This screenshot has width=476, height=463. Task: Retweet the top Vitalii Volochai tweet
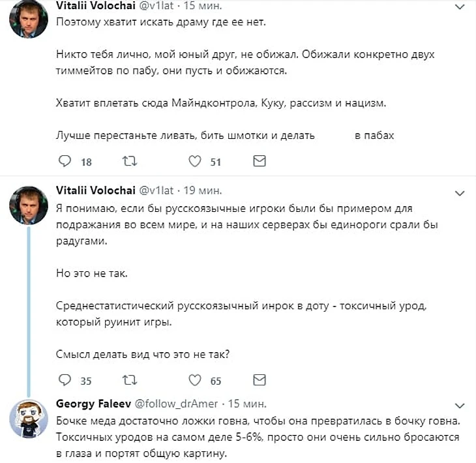click(129, 161)
